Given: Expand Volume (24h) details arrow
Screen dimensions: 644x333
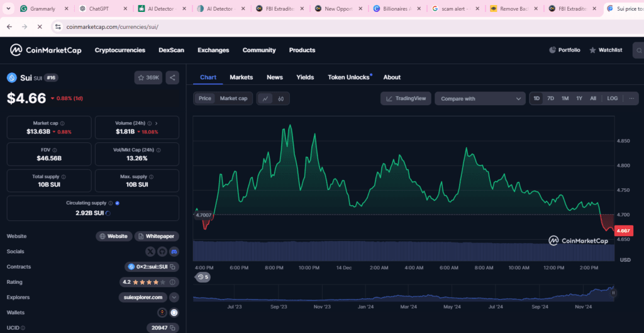Looking at the screenshot, I should tap(157, 123).
